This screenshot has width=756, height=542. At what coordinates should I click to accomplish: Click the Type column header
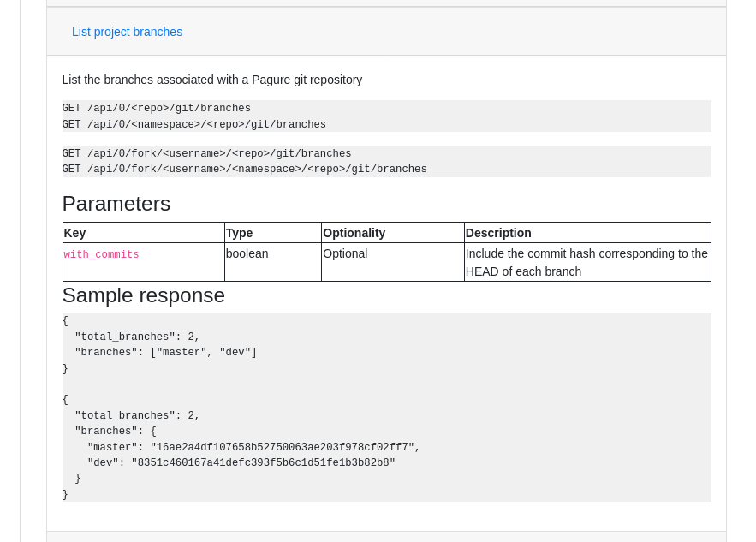click(273, 233)
